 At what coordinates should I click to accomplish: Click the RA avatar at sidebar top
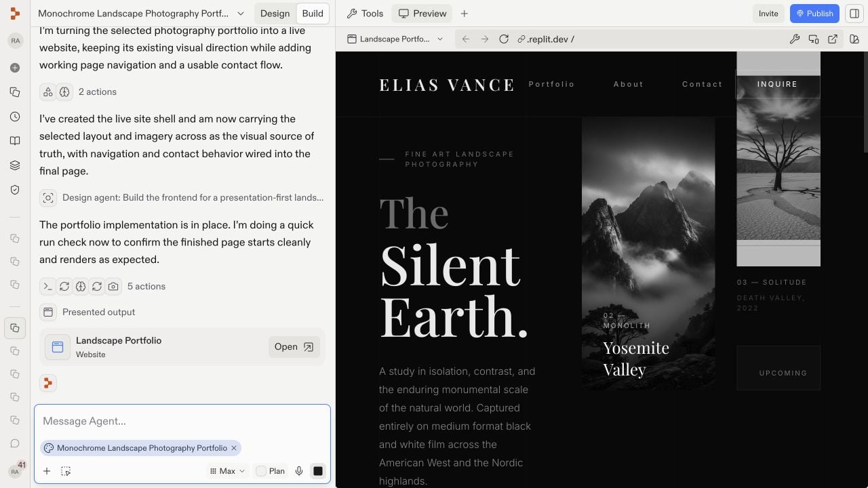pyautogui.click(x=15, y=41)
